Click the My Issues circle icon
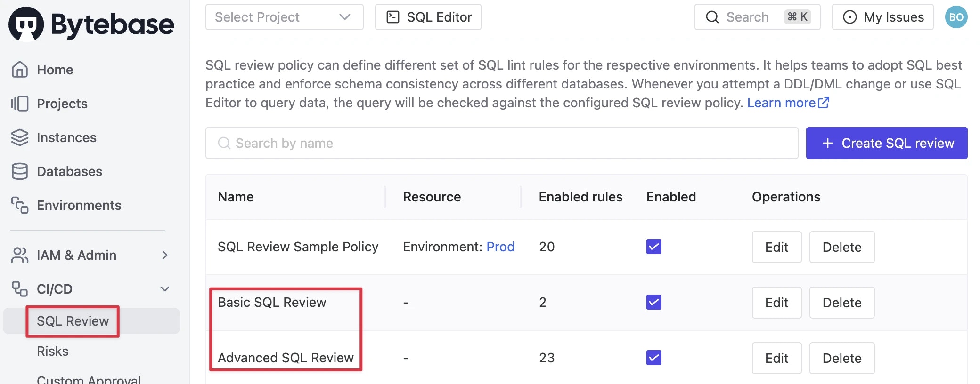 [x=850, y=17]
